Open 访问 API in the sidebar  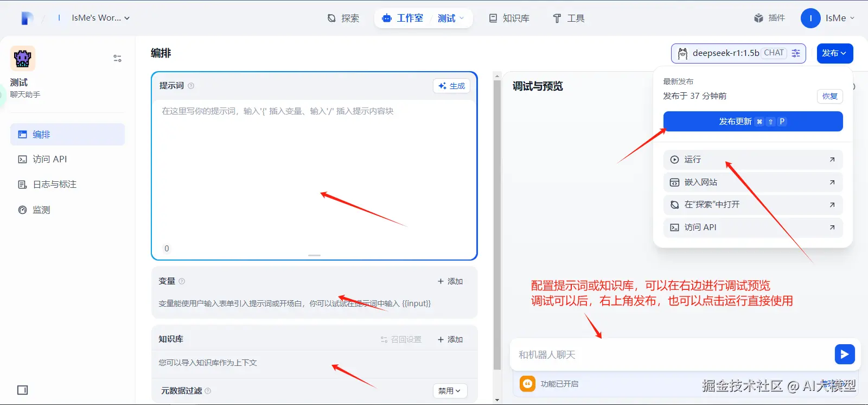point(67,159)
